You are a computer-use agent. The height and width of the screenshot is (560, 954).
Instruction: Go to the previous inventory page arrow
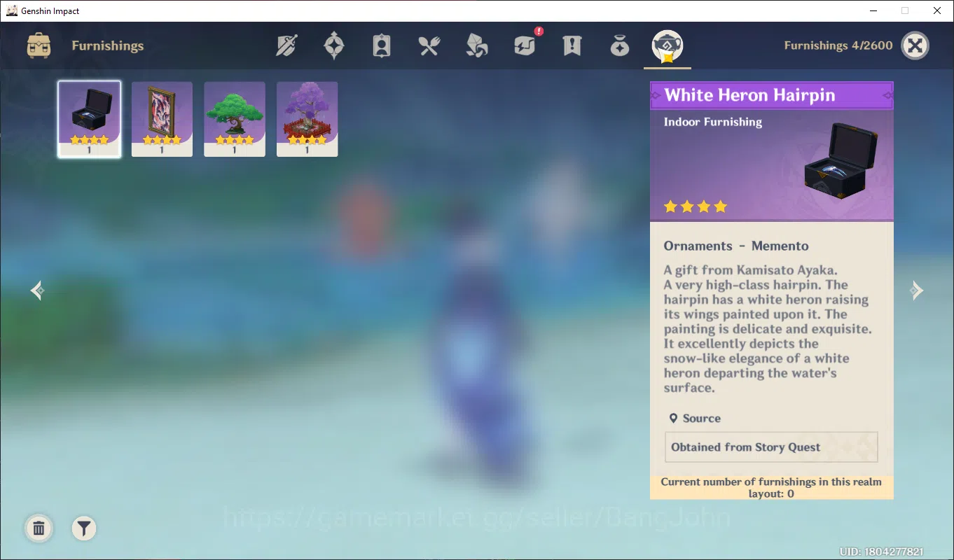(x=38, y=290)
